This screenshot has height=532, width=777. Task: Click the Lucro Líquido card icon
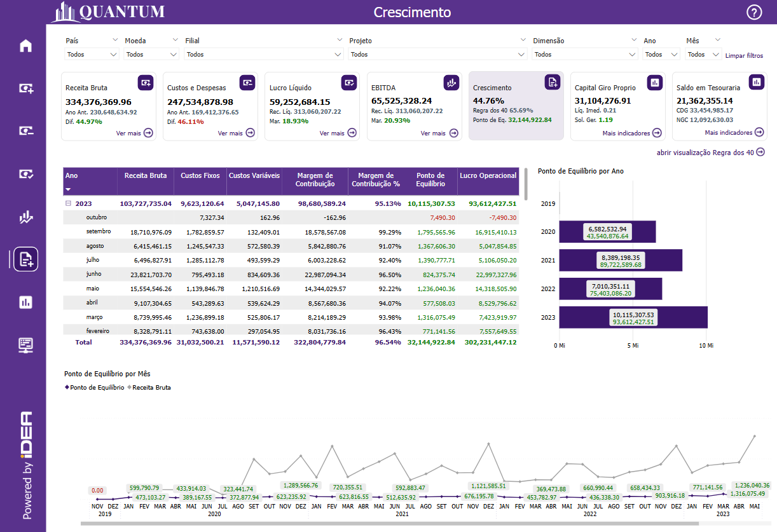click(x=349, y=82)
